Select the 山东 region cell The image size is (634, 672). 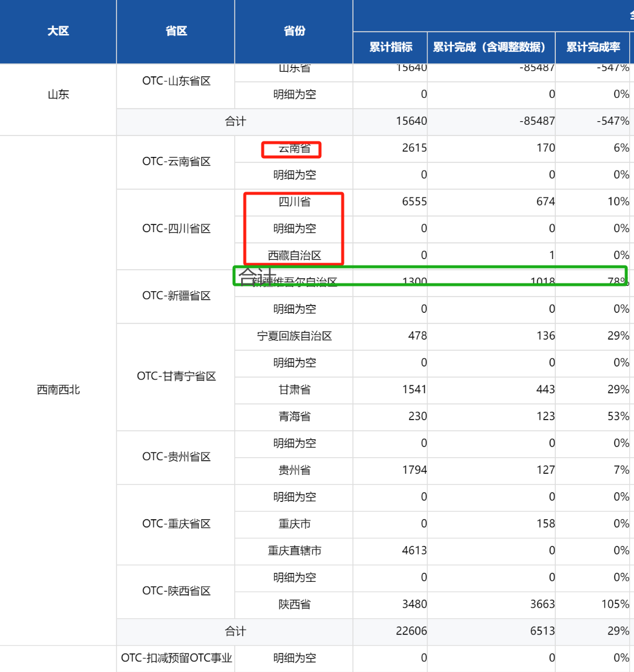(x=58, y=94)
